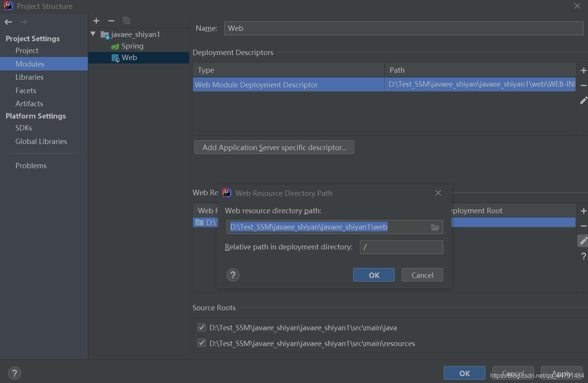Confirm dialog with OK button
The height and width of the screenshot is (383, 588).
(374, 275)
